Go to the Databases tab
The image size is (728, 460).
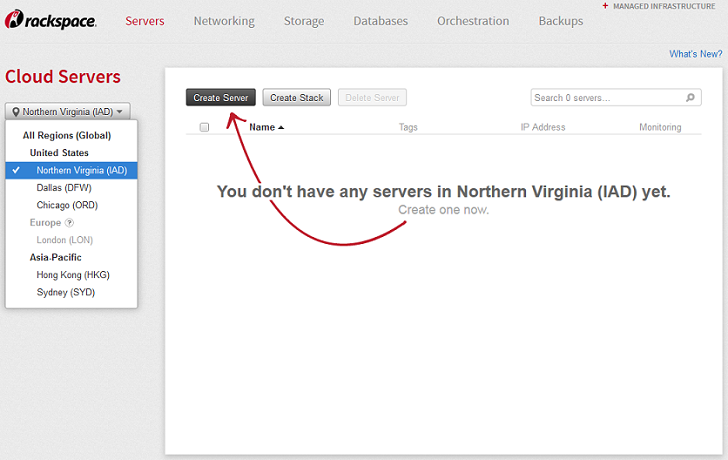point(381,21)
